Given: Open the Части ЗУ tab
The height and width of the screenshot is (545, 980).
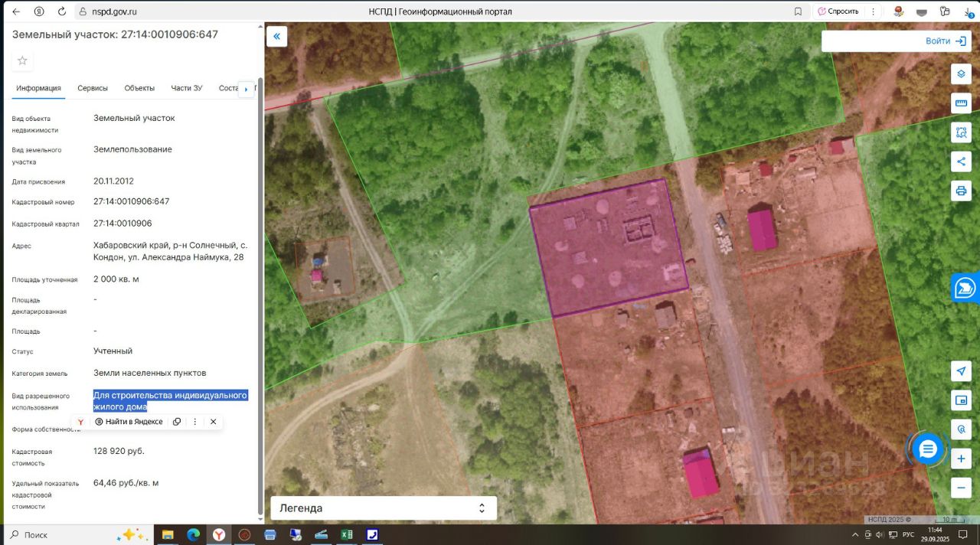Looking at the screenshot, I should 187,88.
